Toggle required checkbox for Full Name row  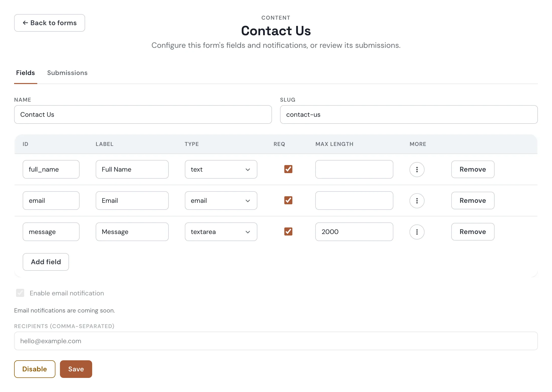tap(288, 169)
